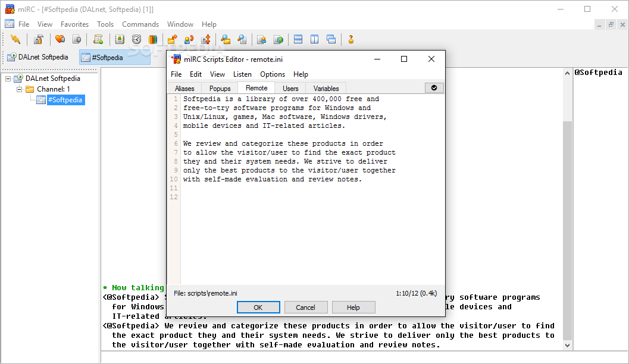Open the Scripts Editor scroll icon

(98, 39)
